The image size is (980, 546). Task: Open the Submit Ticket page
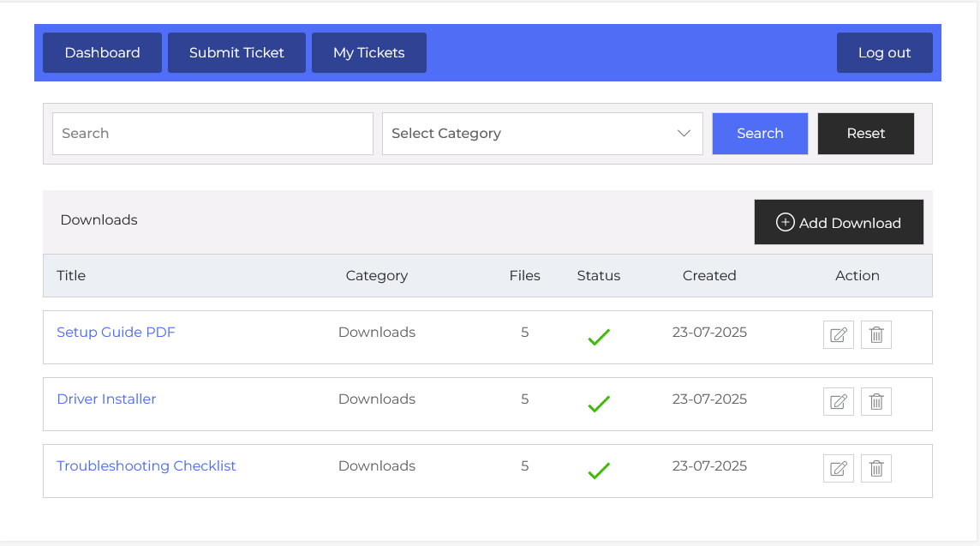coord(236,53)
